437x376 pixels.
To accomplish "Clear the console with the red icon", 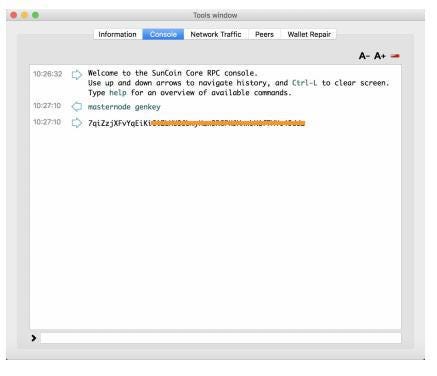I will [x=395, y=56].
